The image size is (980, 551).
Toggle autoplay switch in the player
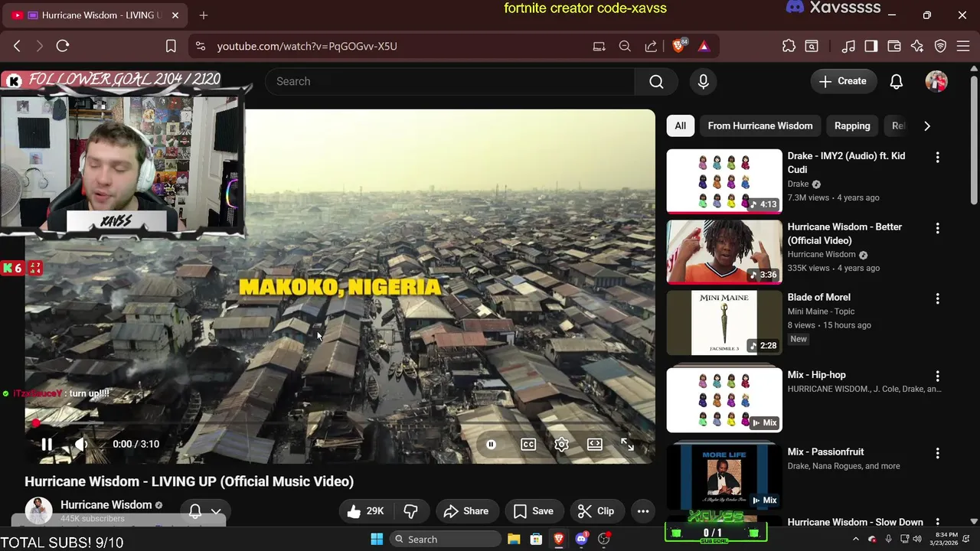[x=491, y=444]
